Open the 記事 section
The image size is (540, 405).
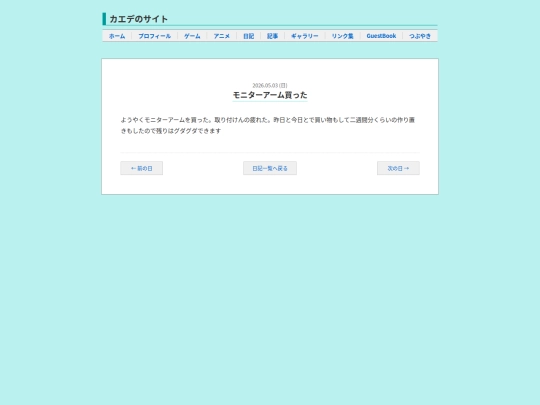pos(272,36)
